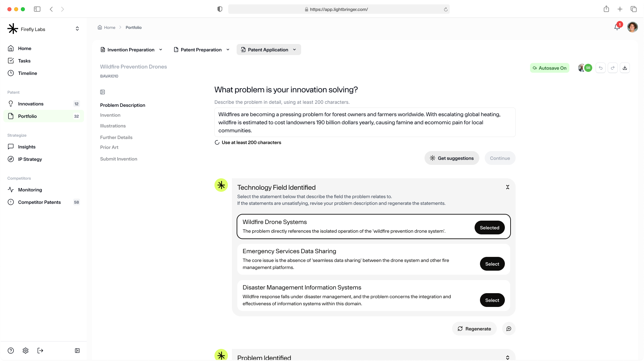Open Patent Preparation dropdown
This screenshot has width=644, height=361.
pos(202,50)
